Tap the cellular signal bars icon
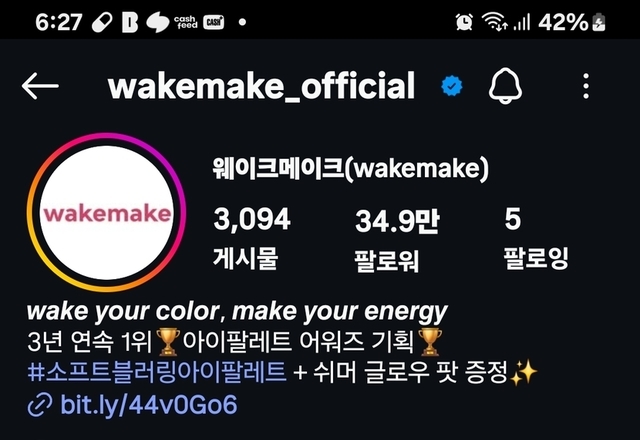Screen dimensions: 640x440 pos(522,22)
